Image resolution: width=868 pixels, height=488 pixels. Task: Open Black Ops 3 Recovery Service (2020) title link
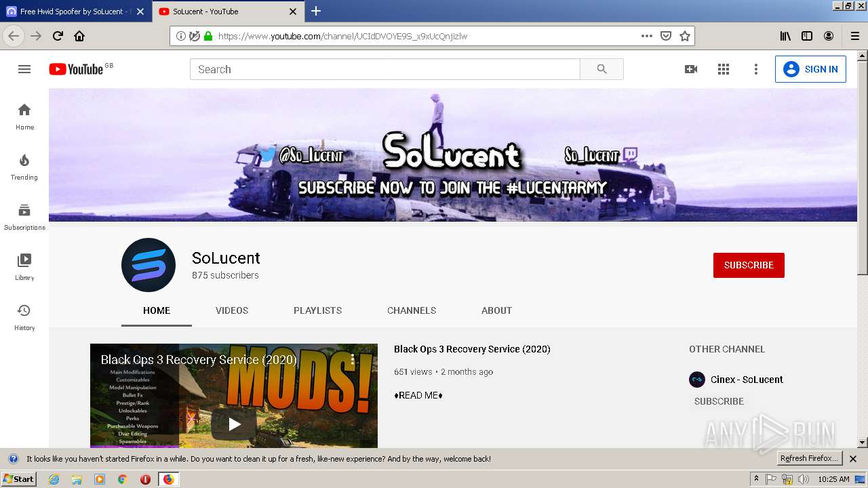pos(472,349)
